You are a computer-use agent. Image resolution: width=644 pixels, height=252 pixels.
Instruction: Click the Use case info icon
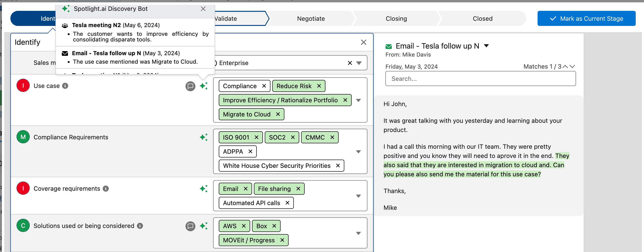[65, 86]
